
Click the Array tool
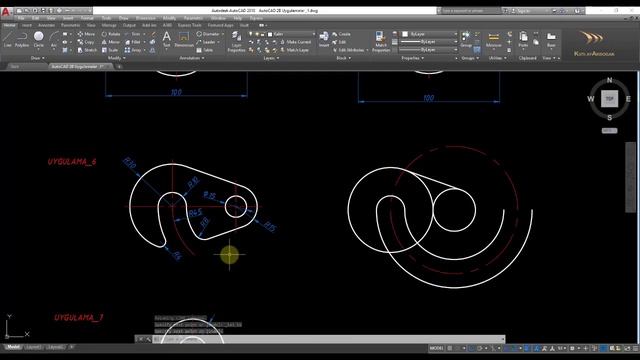coord(133,50)
